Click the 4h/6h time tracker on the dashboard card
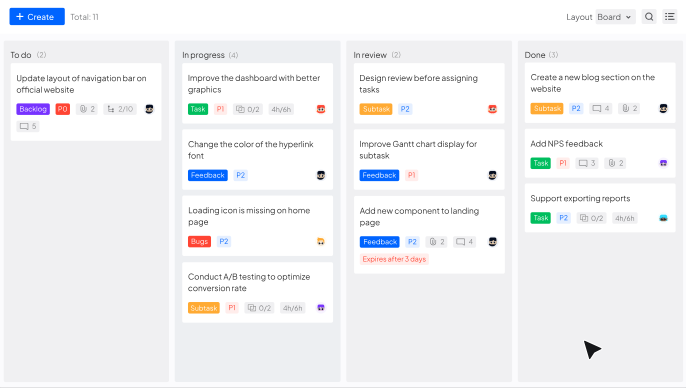This screenshot has height=388, width=686. (281, 109)
